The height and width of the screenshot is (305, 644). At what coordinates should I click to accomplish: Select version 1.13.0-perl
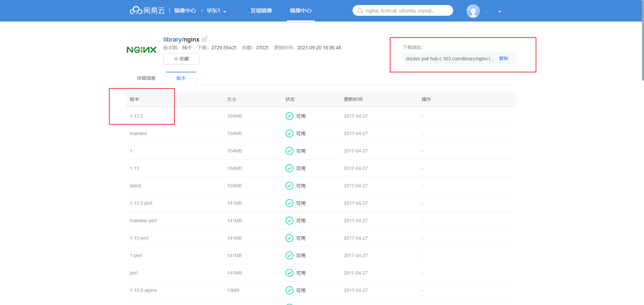point(141,203)
